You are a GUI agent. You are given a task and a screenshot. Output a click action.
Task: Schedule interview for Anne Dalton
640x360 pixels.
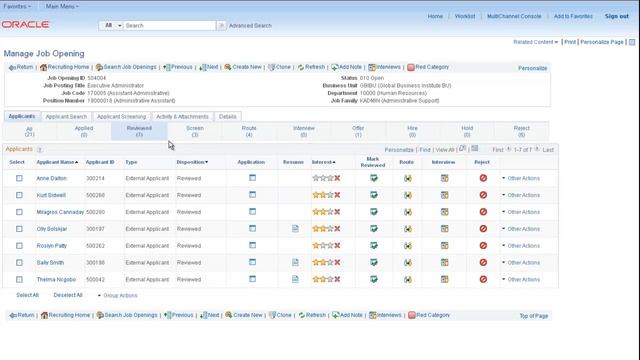tap(444, 178)
